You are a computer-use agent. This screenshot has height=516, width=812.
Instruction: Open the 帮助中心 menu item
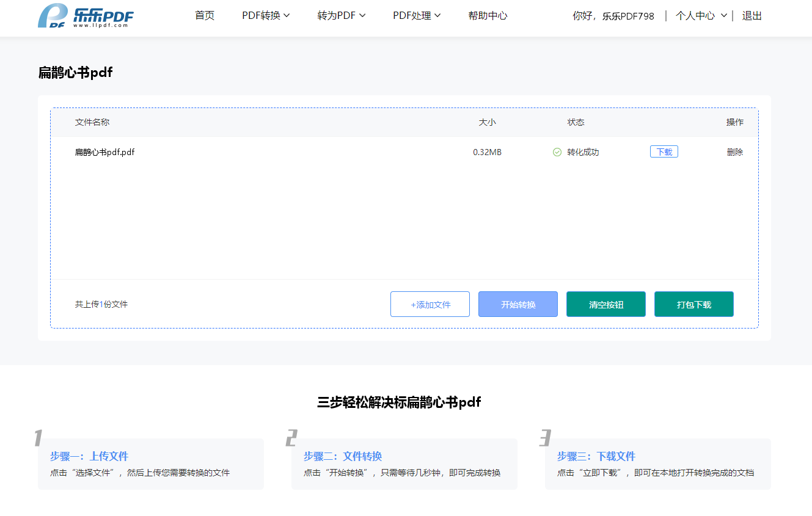pyautogui.click(x=488, y=16)
